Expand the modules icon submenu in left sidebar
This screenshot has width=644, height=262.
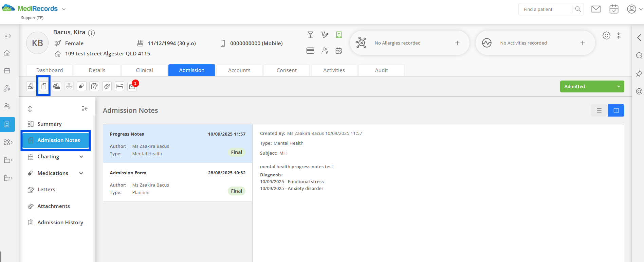[8, 142]
